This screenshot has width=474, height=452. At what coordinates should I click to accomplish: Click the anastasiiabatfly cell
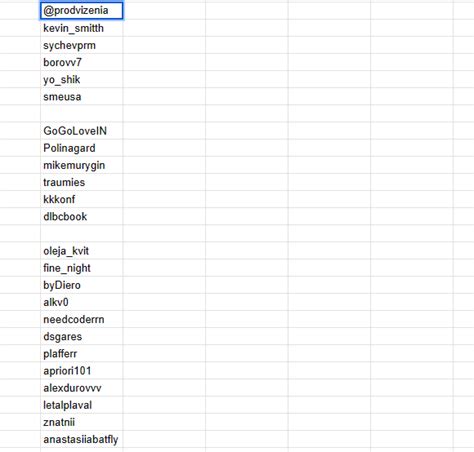[x=82, y=439]
